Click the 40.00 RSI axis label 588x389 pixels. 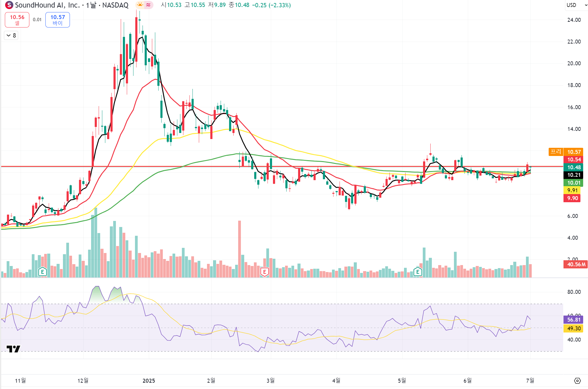pyautogui.click(x=574, y=340)
